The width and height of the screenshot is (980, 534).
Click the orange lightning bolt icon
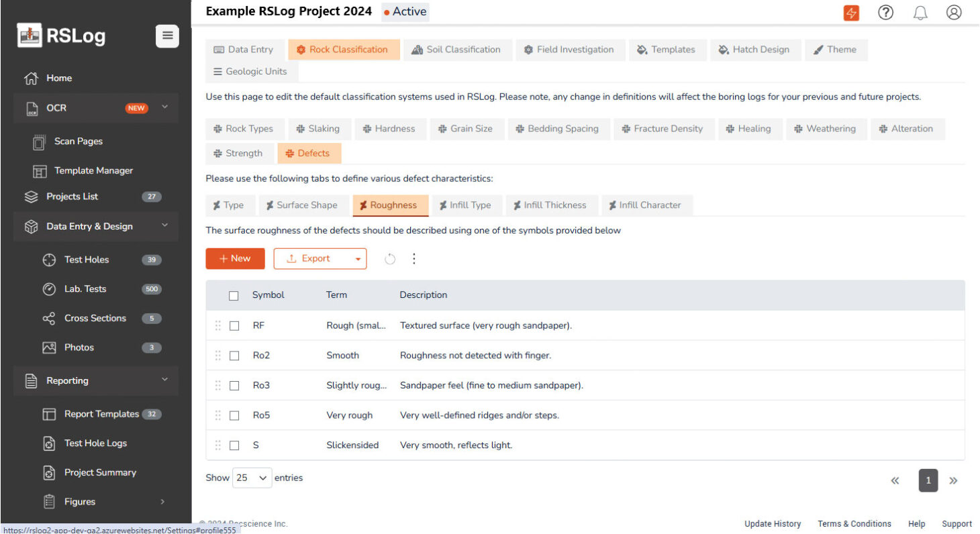[x=851, y=13]
